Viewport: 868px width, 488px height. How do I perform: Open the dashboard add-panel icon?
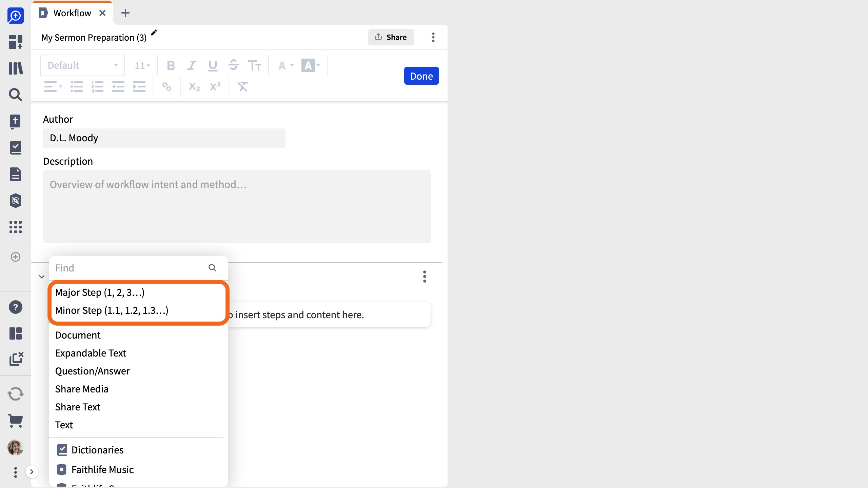tap(16, 42)
